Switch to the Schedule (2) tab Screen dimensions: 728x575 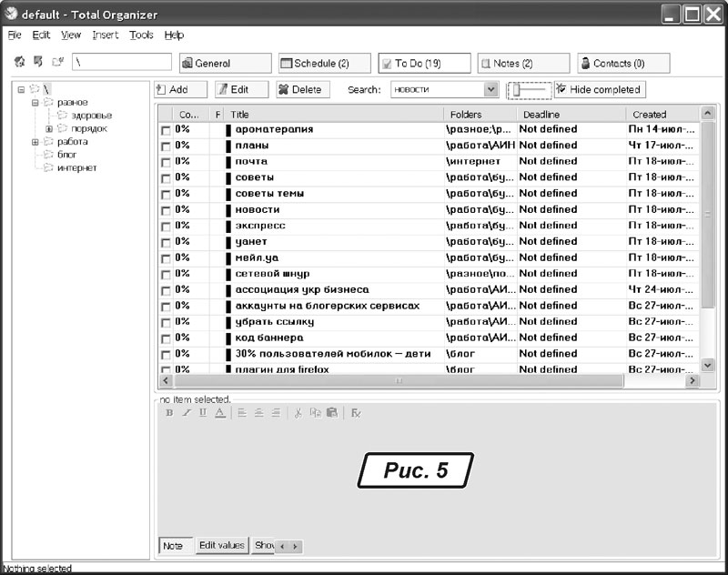click(x=324, y=64)
